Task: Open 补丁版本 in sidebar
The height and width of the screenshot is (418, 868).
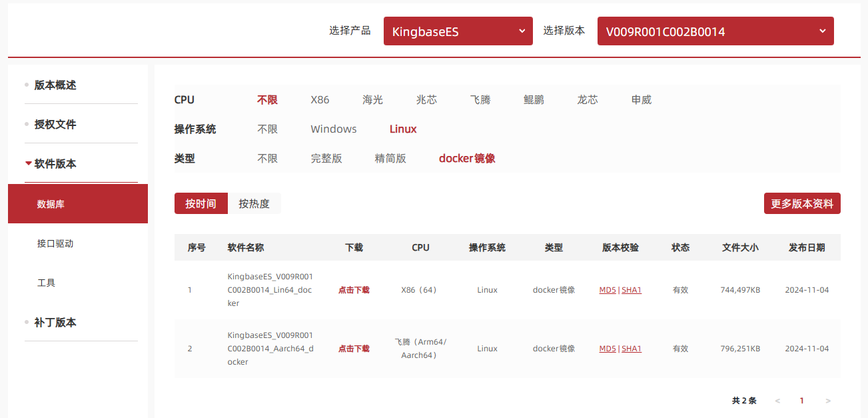Action: pos(55,323)
